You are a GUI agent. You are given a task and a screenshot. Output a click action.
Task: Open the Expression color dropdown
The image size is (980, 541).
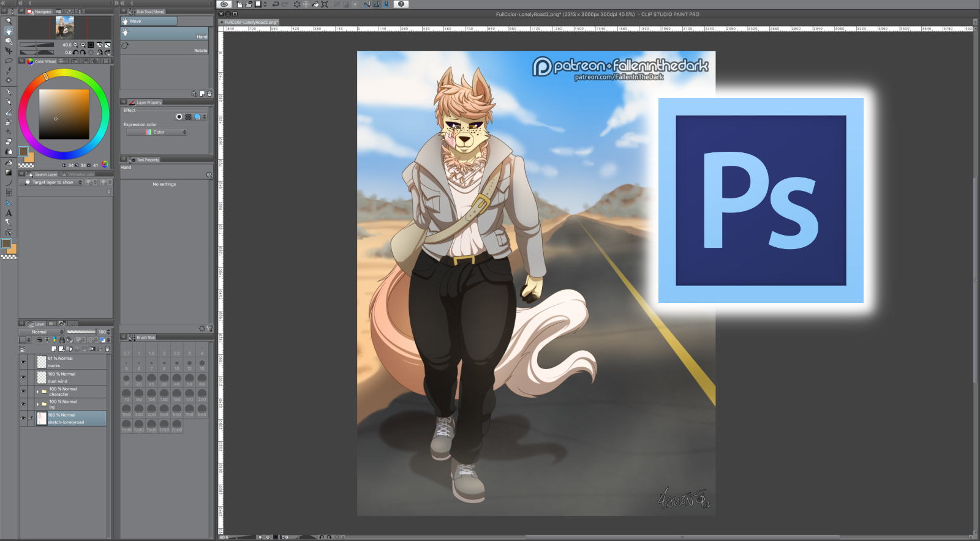157,132
